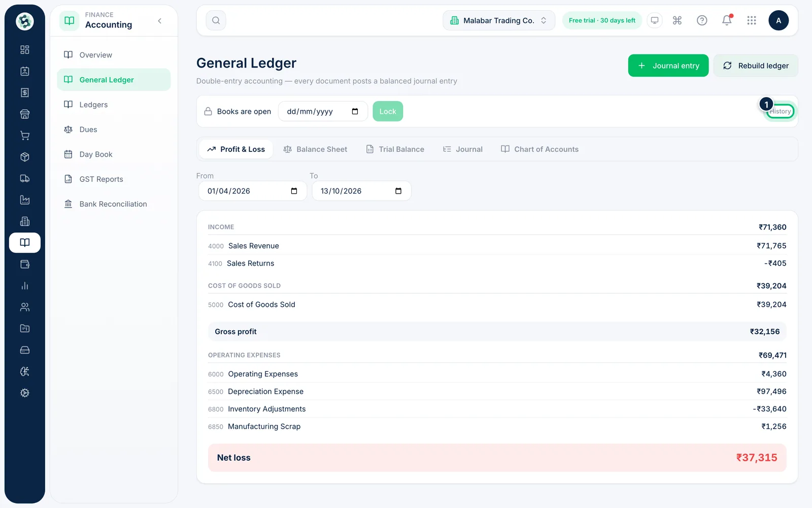The width and height of the screenshot is (812, 508).
Task: Switch to the Balance Sheet tab
Action: pyautogui.click(x=315, y=149)
